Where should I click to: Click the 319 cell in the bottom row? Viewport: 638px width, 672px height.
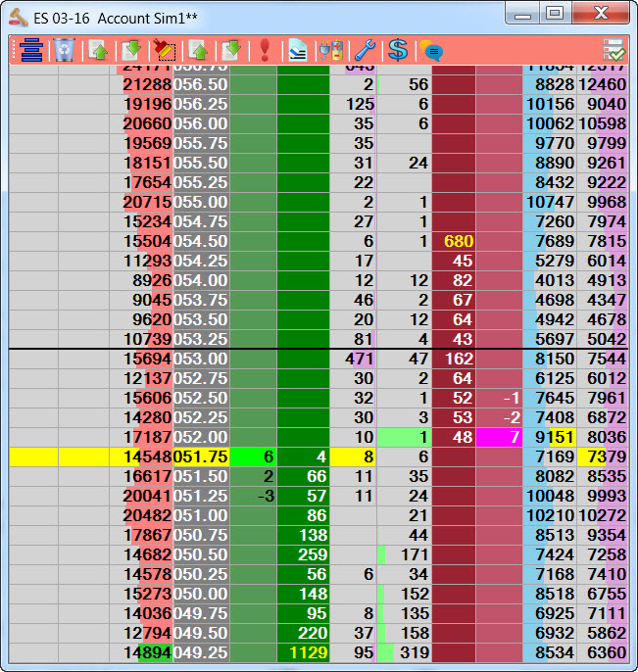click(x=405, y=652)
